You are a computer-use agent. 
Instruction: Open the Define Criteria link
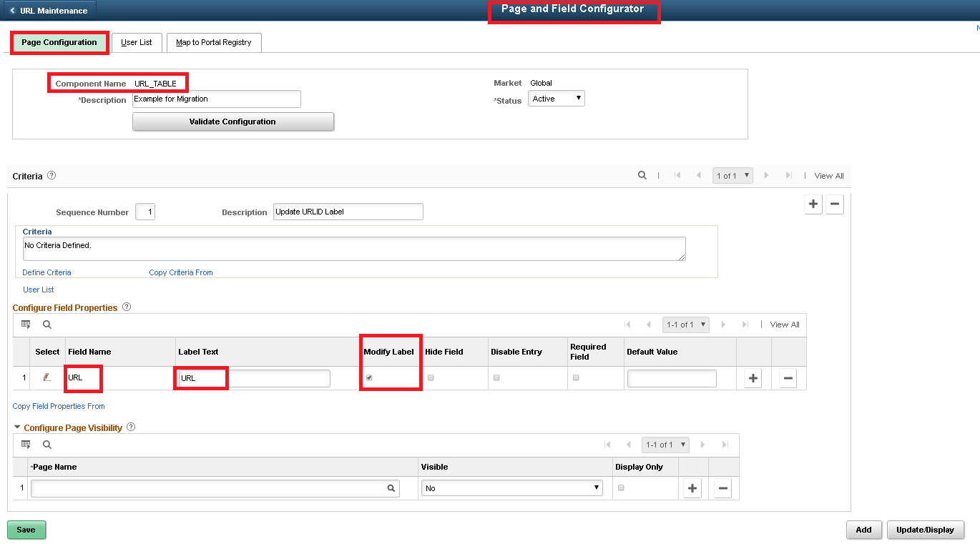(46, 272)
